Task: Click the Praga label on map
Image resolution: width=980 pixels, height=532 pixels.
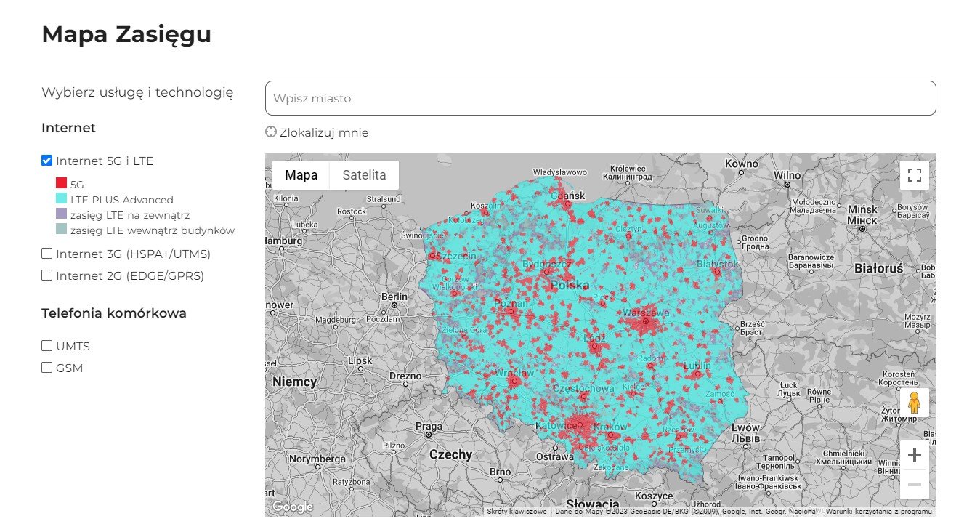Action: pyautogui.click(x=429, y=426)
